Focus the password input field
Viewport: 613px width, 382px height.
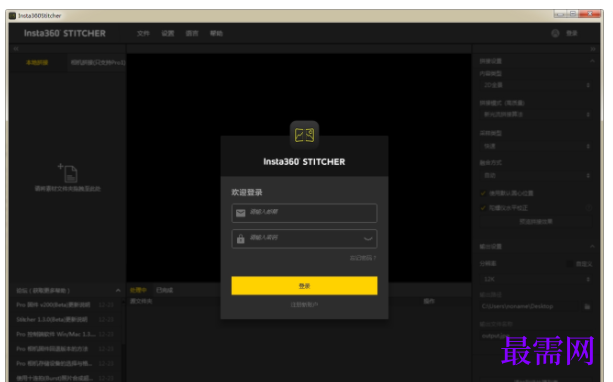pos(304,239)
